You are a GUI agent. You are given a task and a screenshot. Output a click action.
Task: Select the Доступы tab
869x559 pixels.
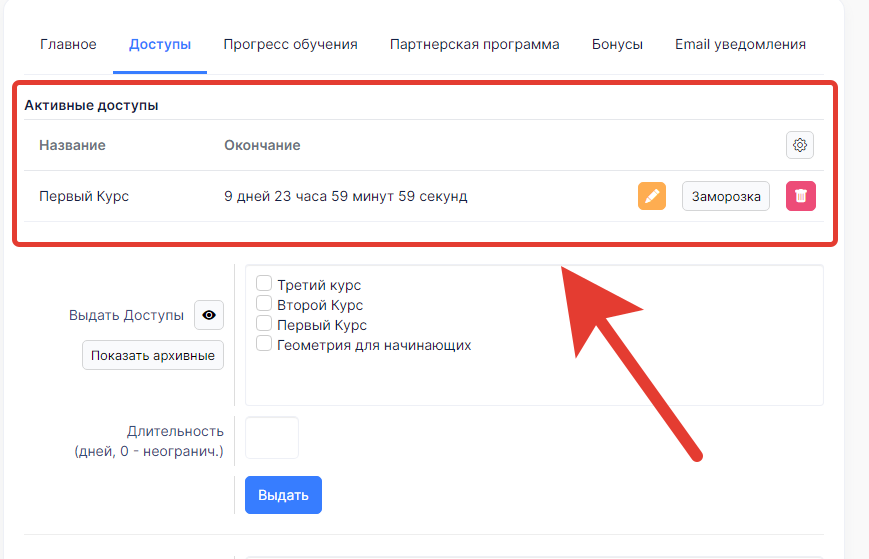click(x=160, y=44)
